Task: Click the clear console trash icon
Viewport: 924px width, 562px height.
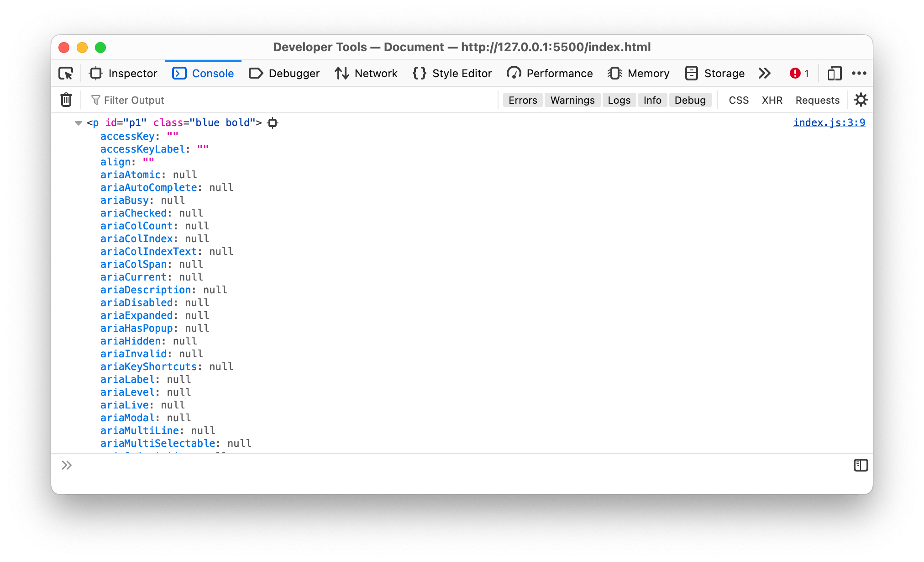Action: click(x=67, y=100)
